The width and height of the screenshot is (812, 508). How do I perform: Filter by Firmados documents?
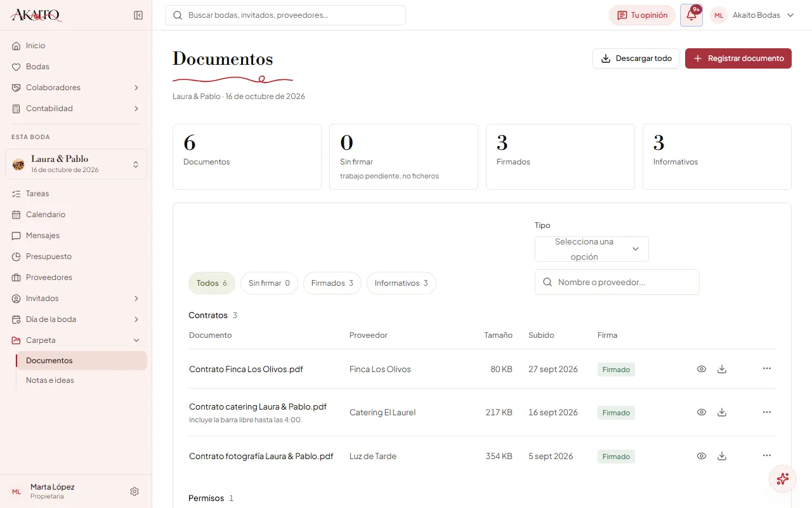pos(332,283)
